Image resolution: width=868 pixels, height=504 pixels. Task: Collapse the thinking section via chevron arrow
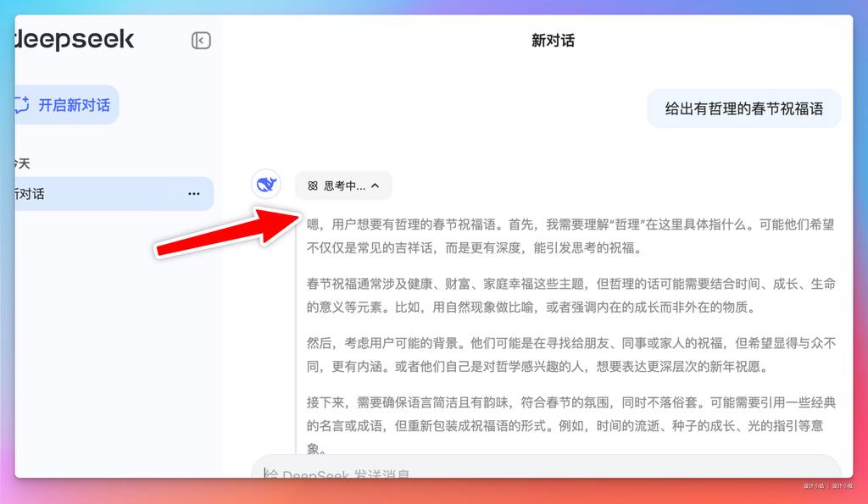coord(376,186)
